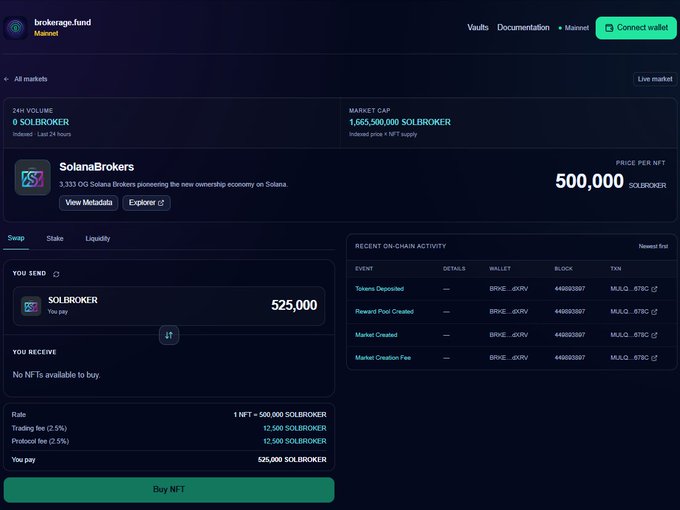Click the Buy NFT button
Viewport: 680px width, 510px height.
click(x=169, y=490)
